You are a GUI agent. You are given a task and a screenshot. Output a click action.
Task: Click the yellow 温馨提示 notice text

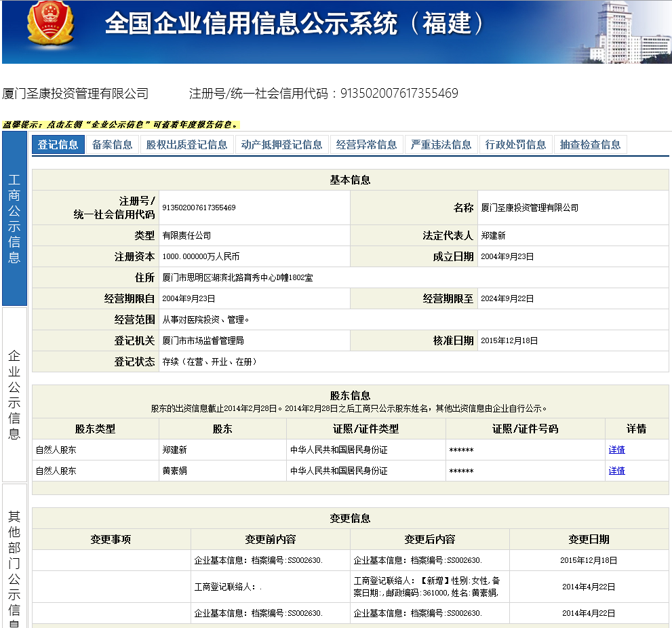[121, 124]
